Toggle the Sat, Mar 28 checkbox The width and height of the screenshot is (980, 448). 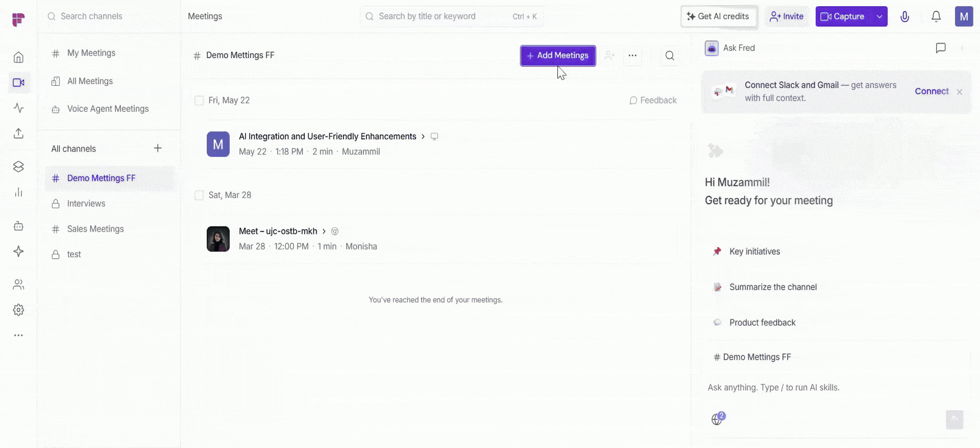[199, 195]
